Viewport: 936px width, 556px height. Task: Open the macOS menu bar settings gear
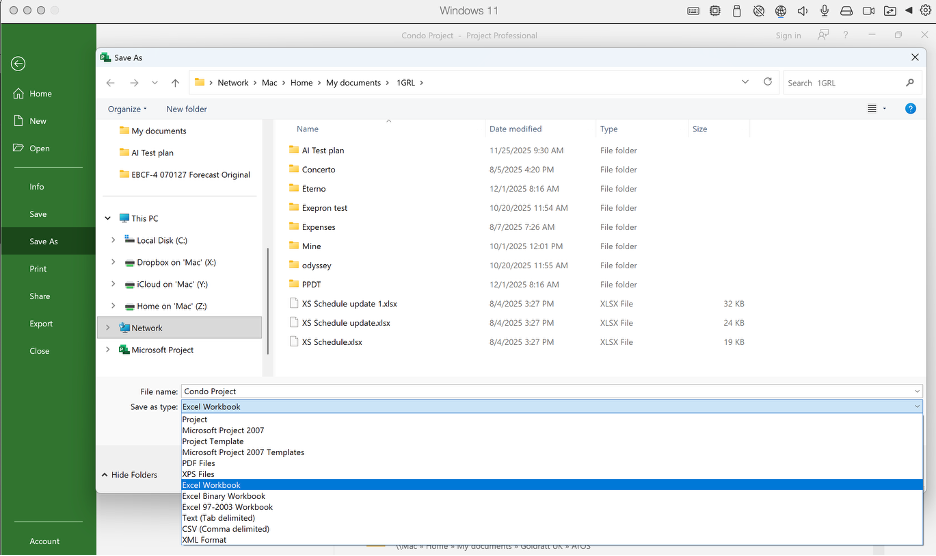pos(925,10)
